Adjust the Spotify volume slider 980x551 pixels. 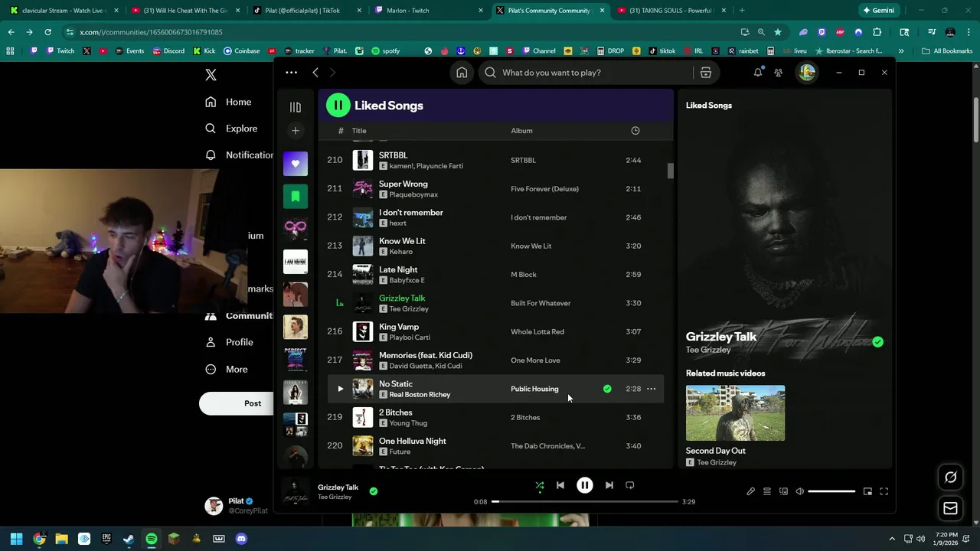tap(831, 491)
